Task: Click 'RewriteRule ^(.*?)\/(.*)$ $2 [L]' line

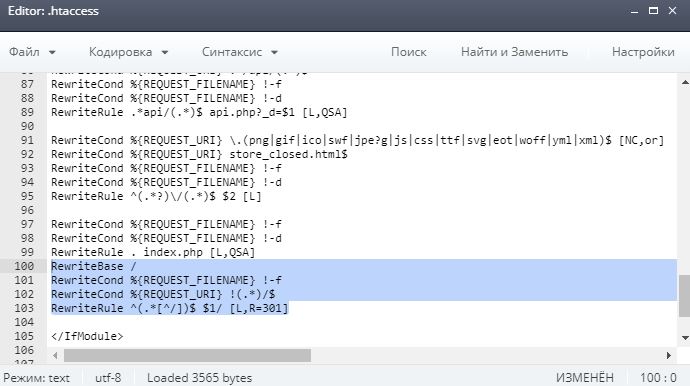Action: pos(156,196)
